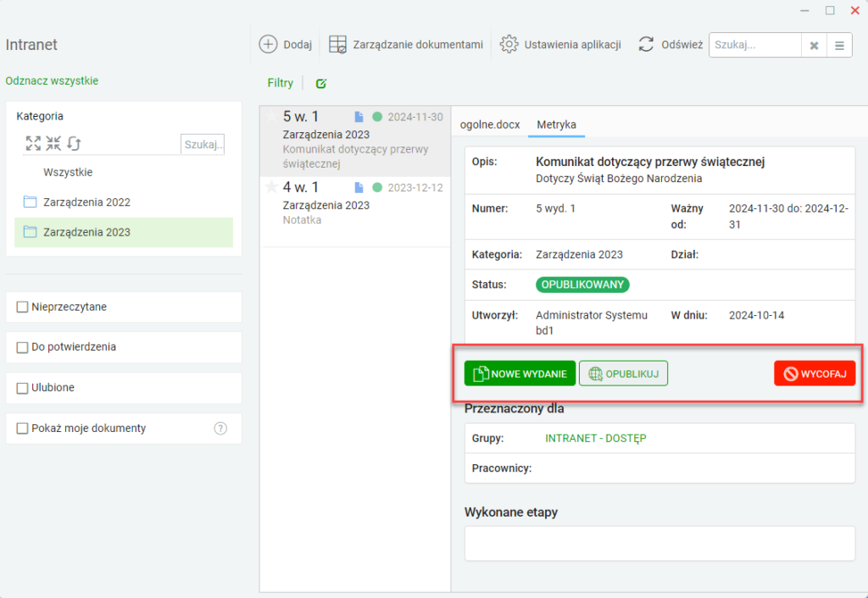Click the Przeznaczony dla heading

(x=515, y=409)
